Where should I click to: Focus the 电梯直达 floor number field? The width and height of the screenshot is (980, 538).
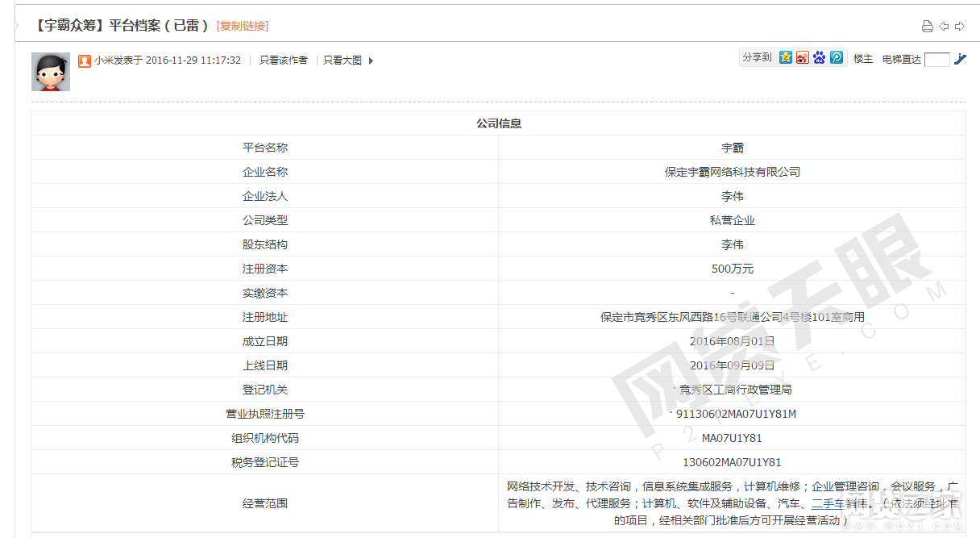937,60
